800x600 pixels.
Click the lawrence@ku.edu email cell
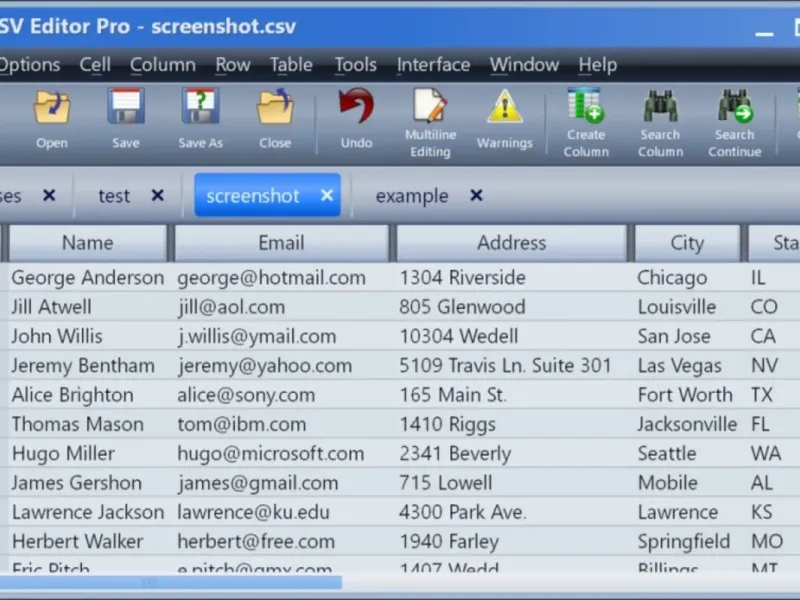[284, 512]
